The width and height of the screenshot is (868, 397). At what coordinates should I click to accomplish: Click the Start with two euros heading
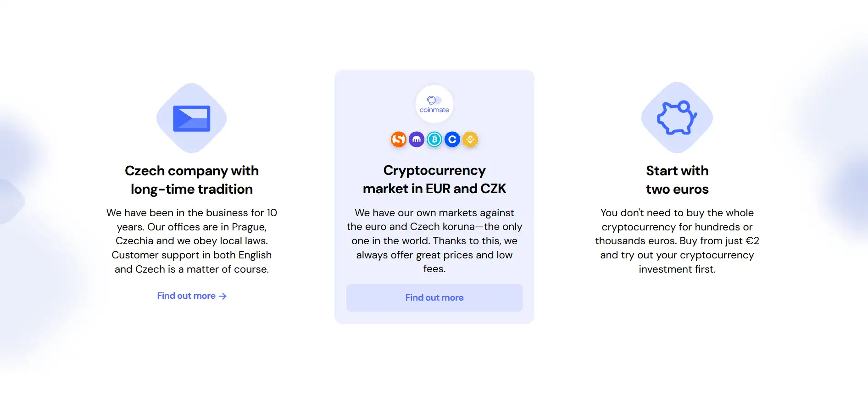677,180
